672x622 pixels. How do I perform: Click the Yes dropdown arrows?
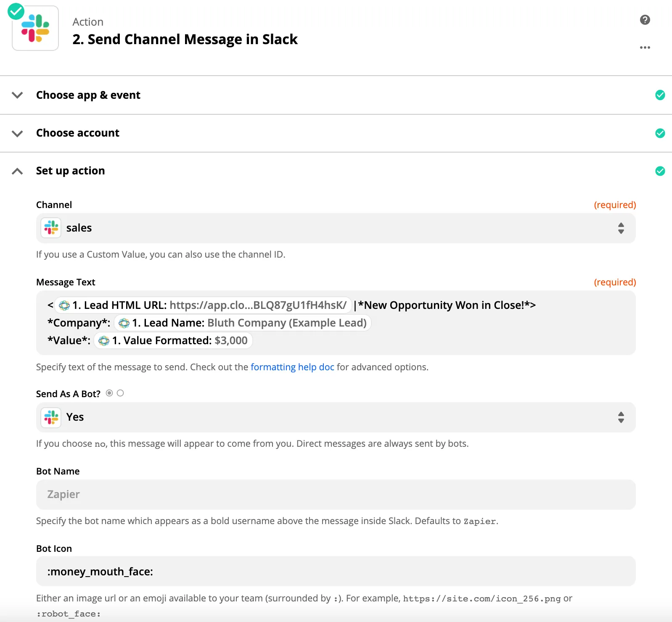[621, 417]
